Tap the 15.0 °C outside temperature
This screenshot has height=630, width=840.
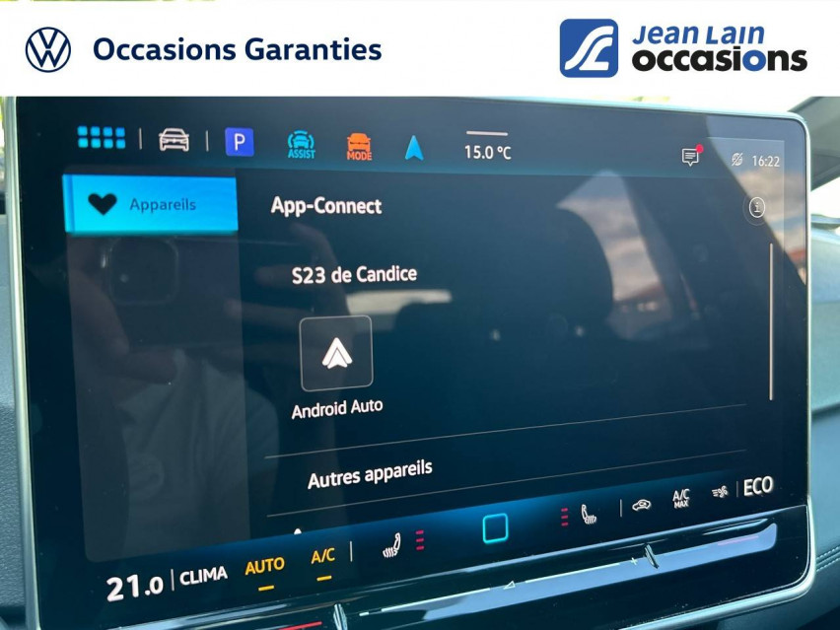pos(487,152)
